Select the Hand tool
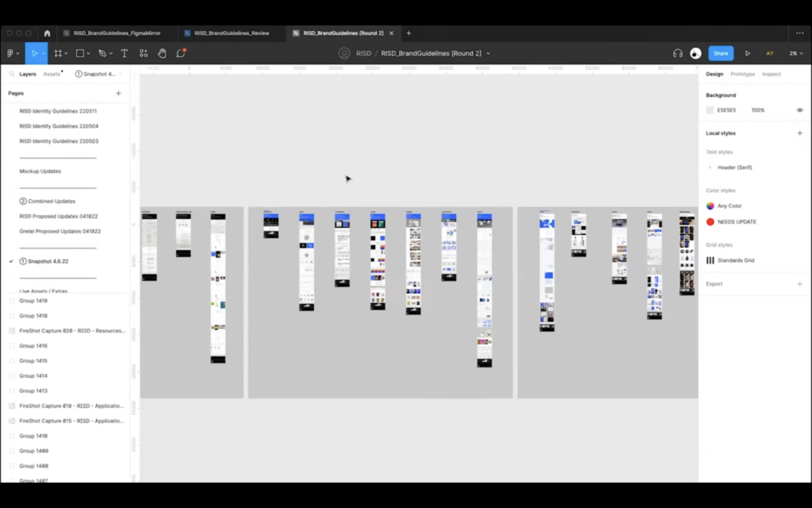Image resolution: width=812 pixels, height=508 pixels. [x=162, y=53]
